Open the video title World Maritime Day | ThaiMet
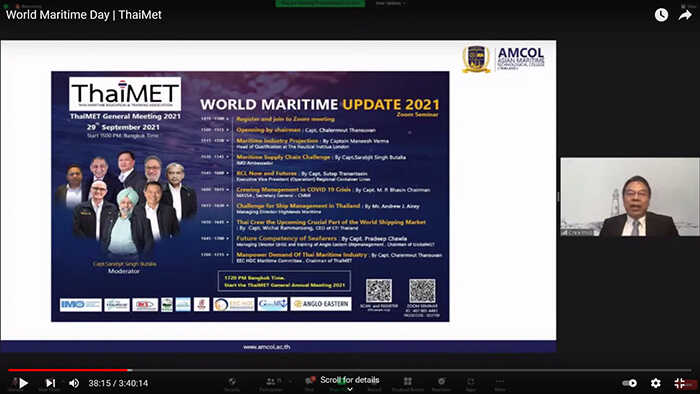The width and height of the screenshot is (700, 394). (x=83, y=15)
